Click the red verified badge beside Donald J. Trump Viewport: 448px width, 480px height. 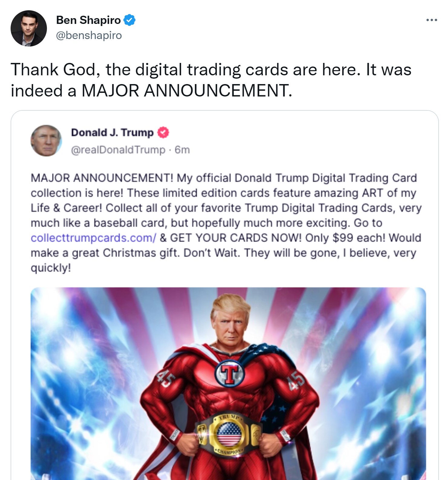coord(163,132)
